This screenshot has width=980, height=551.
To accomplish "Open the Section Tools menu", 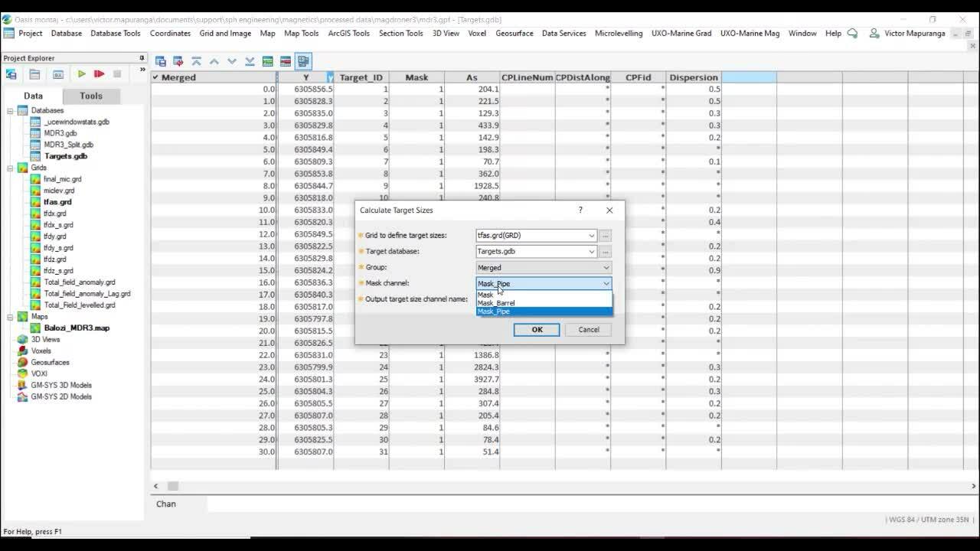I will click(400, 33).
